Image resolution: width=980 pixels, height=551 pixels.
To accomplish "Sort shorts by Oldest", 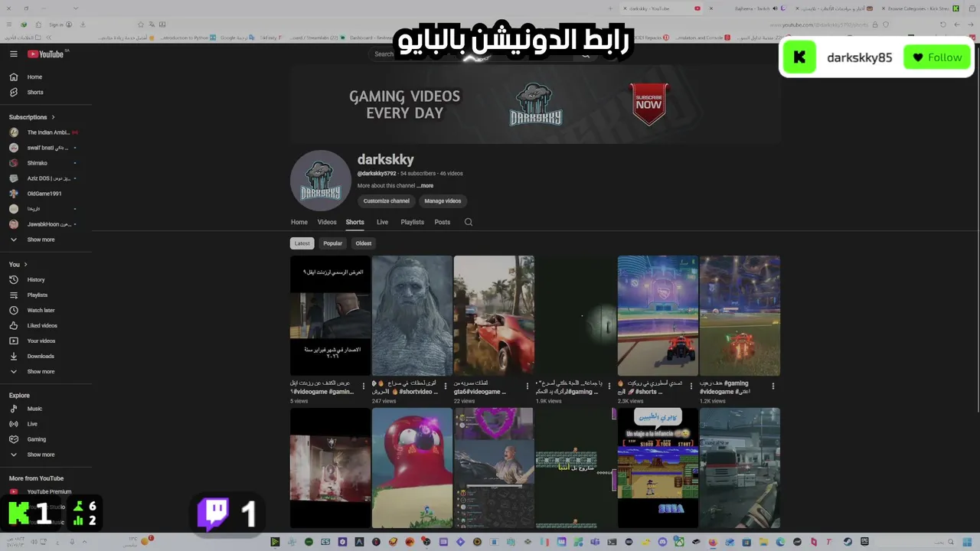I will point(364,244).
